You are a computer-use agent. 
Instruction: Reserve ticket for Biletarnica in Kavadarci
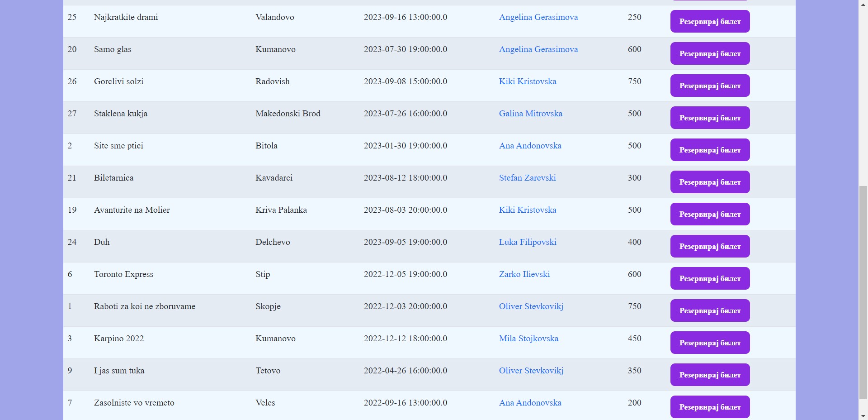click(710, 182)
